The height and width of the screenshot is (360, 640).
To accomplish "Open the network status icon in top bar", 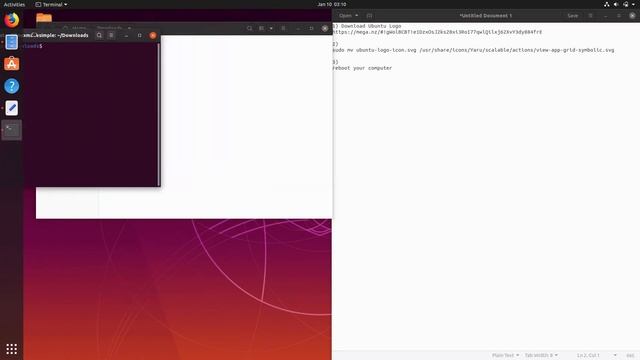I will click(607, 4).
